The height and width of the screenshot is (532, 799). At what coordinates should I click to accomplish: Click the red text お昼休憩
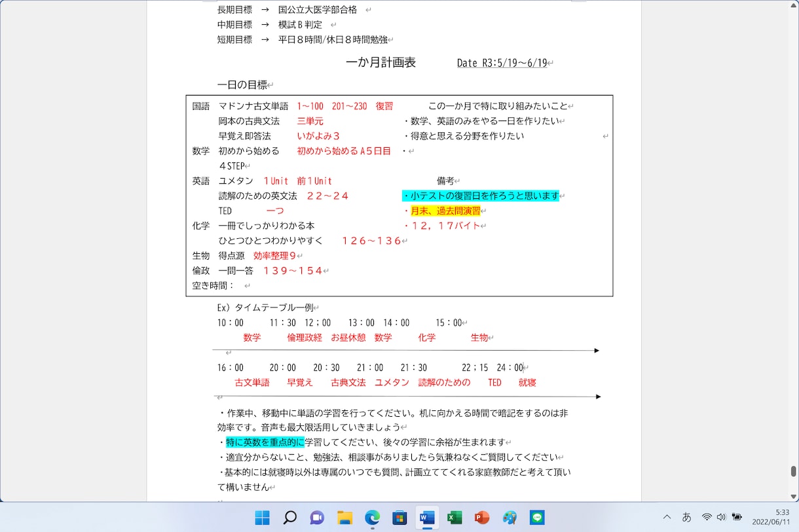coord(348,338)
